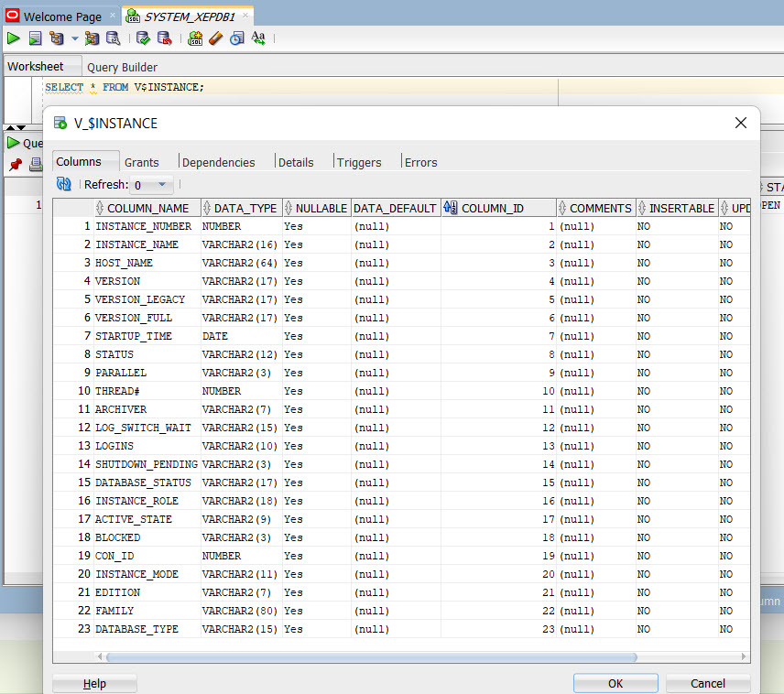This screenshot has width=784, height=694.
Task: Click the scrollbar left arrow
Action: [100, 656]
